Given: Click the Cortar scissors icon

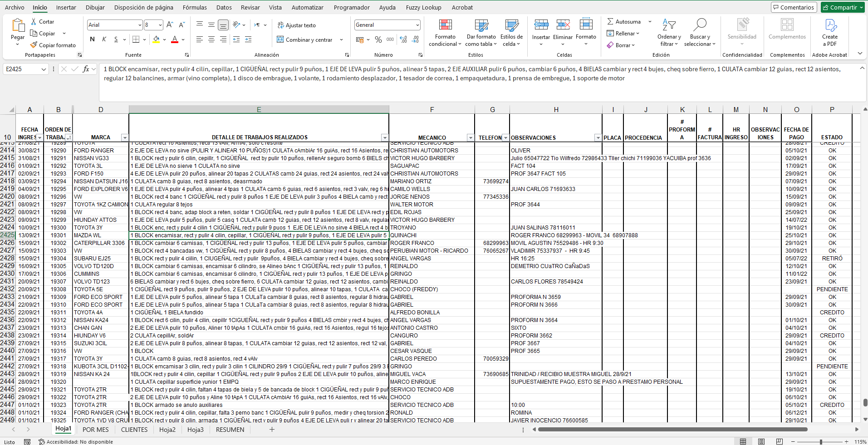Looking at the screenshot, I should click(x=34, y=22).
